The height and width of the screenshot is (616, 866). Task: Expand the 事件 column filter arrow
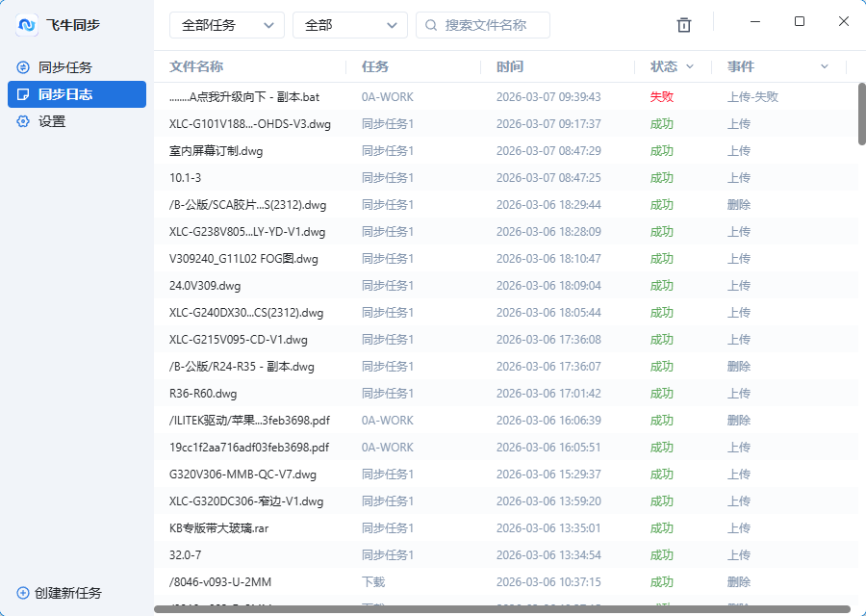[x=824, y=66]
